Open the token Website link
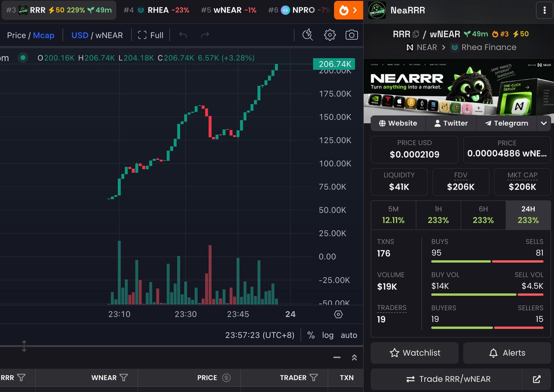This screenshot has height=392, width=554. click(398, 123)
